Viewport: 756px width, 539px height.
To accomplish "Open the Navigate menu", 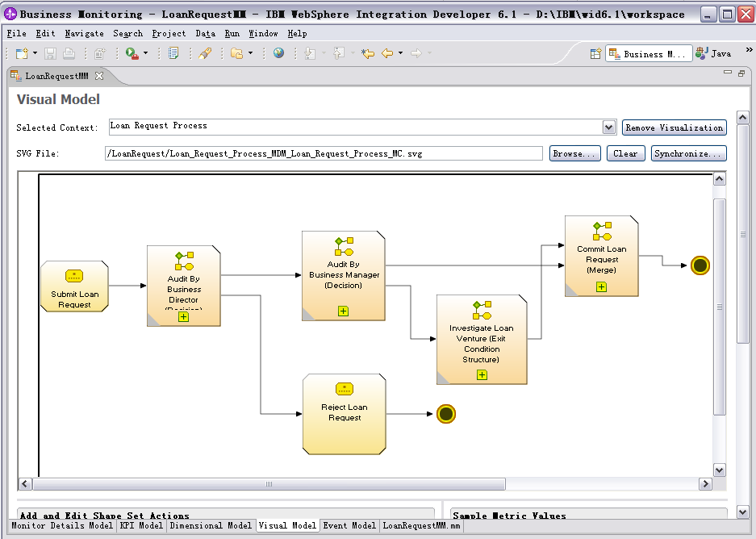I will (x=85, y=33).
